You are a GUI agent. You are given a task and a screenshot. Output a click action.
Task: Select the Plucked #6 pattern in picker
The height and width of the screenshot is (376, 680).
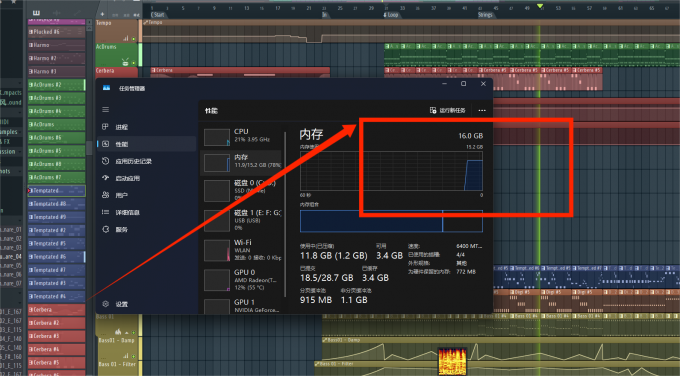(x=56, y=32)
